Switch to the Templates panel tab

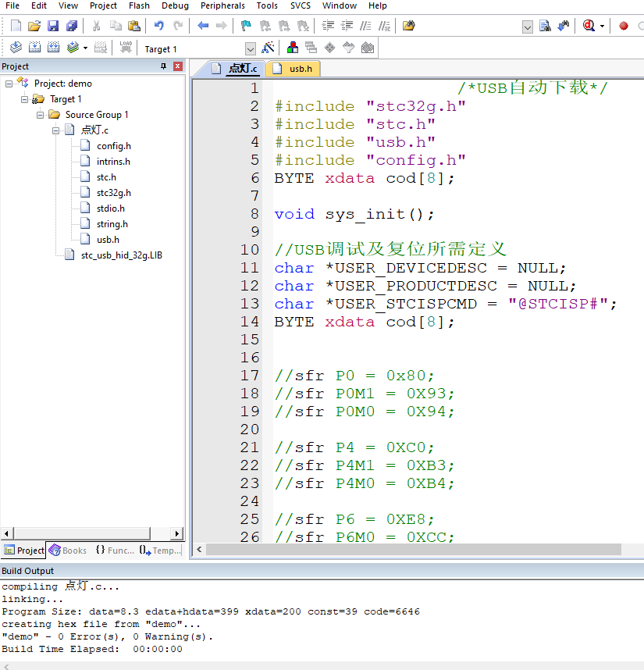160,551
